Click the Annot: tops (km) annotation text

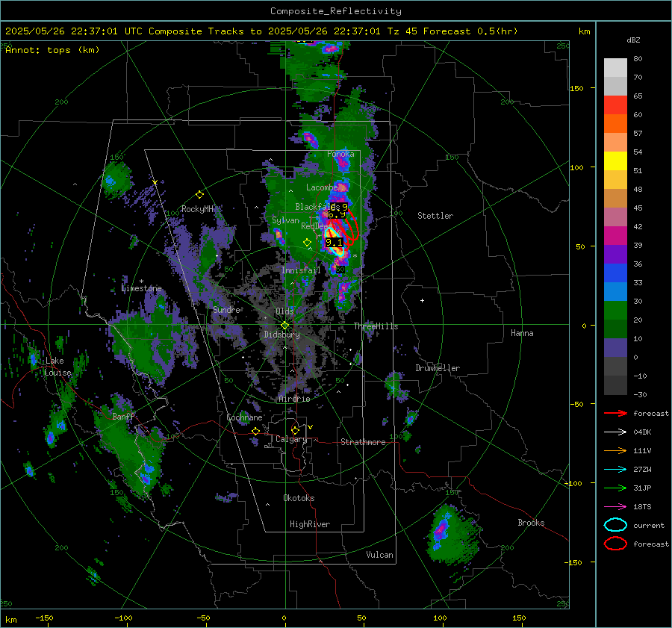click(x=52, y=50)
